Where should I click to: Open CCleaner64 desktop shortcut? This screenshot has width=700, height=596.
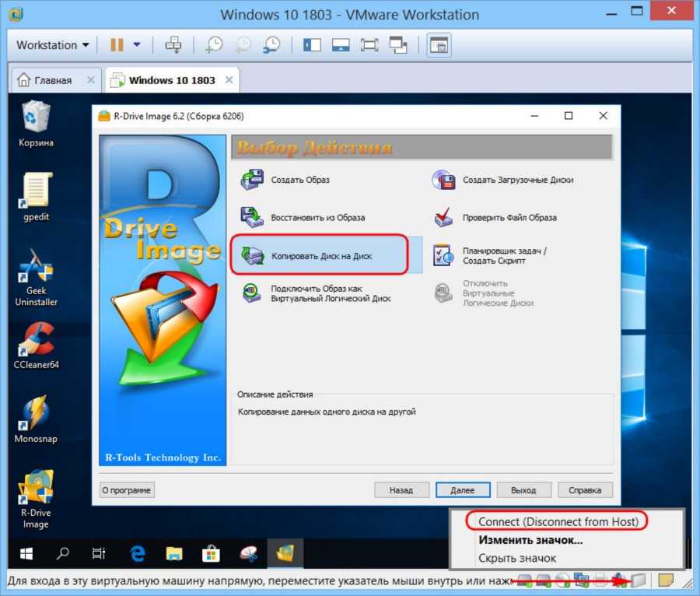36,345
